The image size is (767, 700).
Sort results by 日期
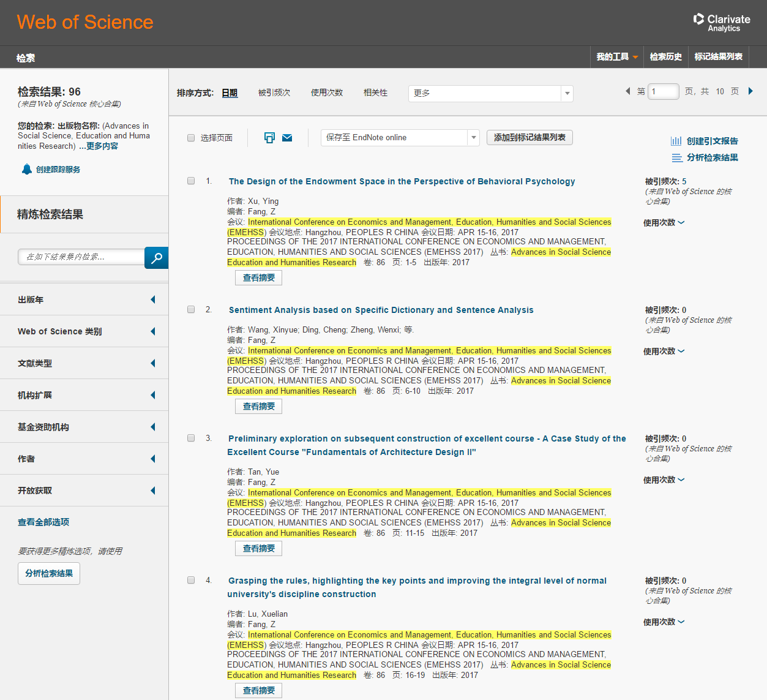click(x=230, y=93)
